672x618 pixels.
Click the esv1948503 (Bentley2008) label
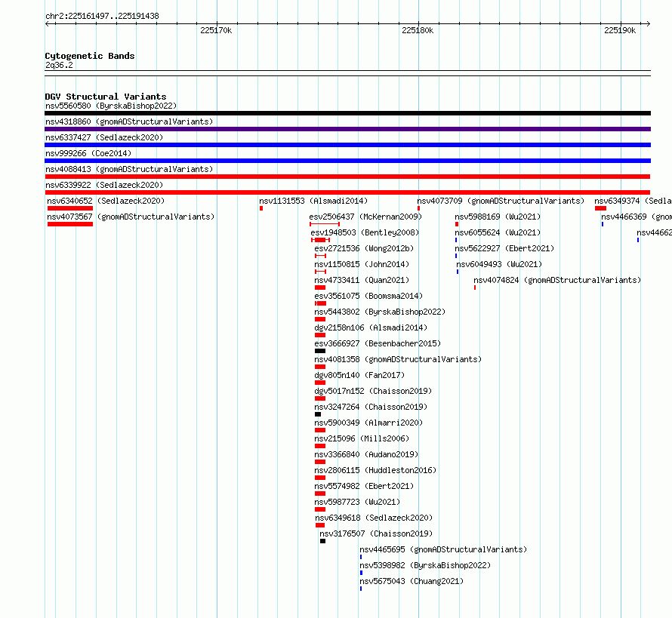coord(365,232)
